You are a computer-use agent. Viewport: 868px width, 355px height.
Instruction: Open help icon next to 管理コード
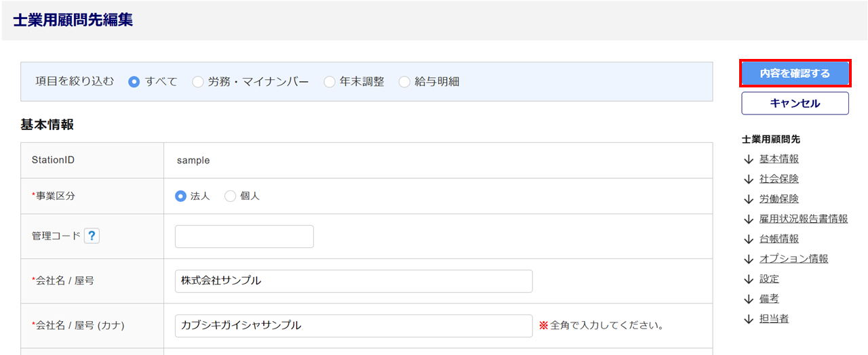92,236
